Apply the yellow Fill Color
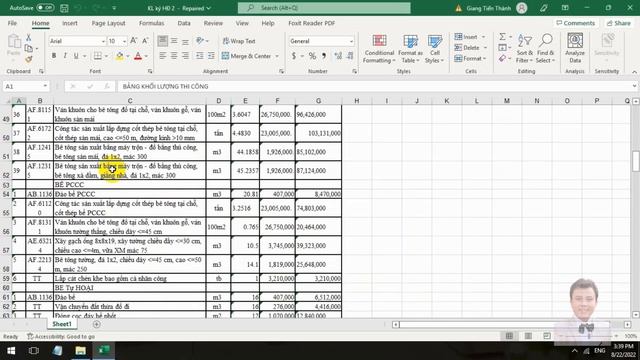This screenshot has width=640, height=360. tap(120, 56)
